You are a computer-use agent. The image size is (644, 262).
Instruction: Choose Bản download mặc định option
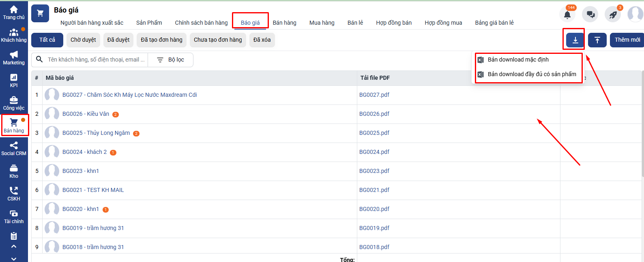click(x=518, y=60)
